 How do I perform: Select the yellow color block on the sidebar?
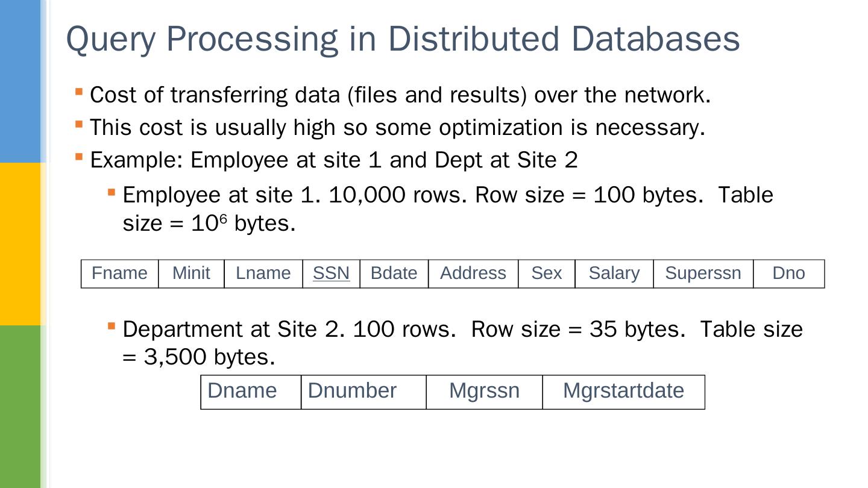click(20, 244)
